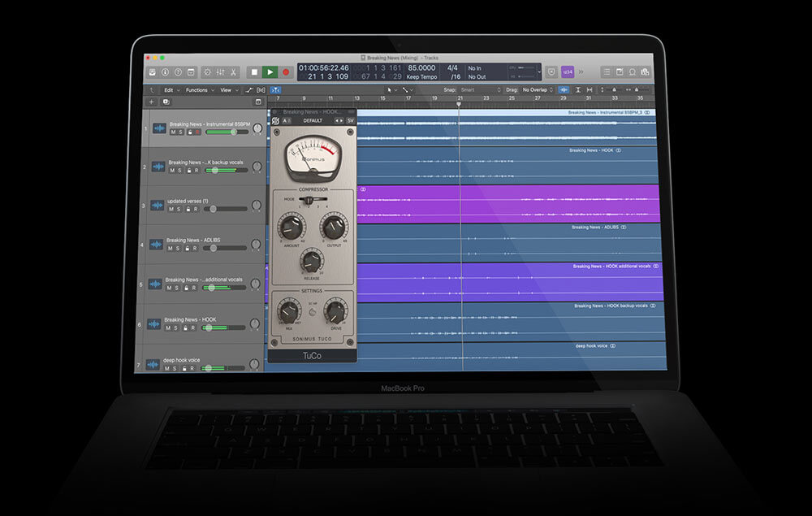The image size is (812, 516).
Task: Open the LCD display mode dropdown arrow
Action: click(x=539, y=72)
